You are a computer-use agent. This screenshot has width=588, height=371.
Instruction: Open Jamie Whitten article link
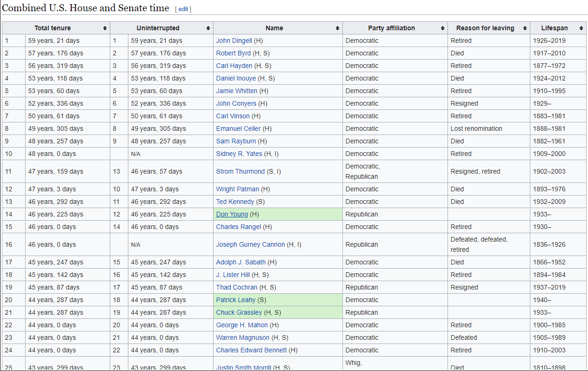[x=237, y=91]
